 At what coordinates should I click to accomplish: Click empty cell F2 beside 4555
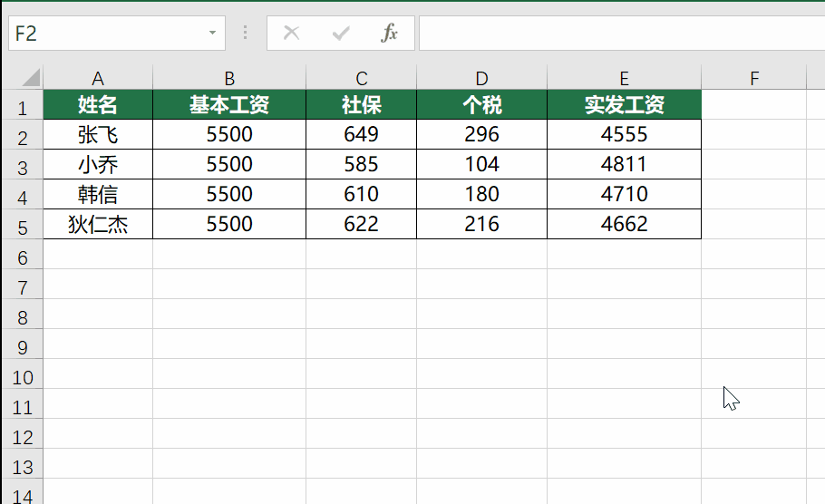754,135
